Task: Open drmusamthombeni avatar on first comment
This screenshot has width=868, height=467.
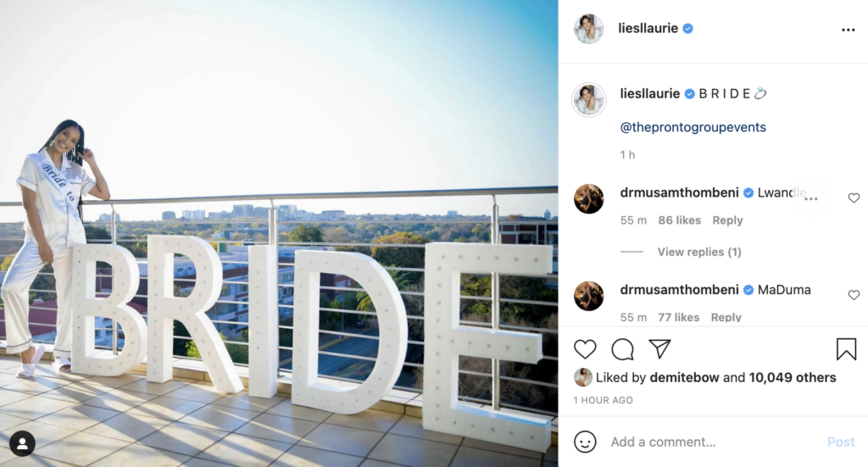Action: (588, 198)
